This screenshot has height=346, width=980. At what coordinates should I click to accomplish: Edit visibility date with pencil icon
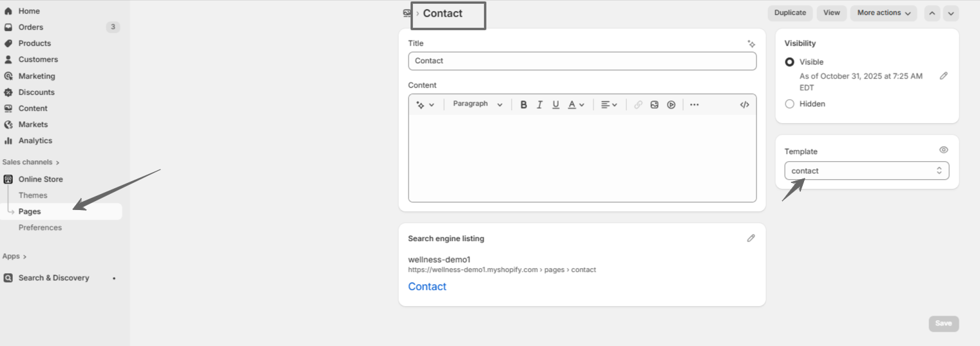pyautogui.click(x=943, y=76)
